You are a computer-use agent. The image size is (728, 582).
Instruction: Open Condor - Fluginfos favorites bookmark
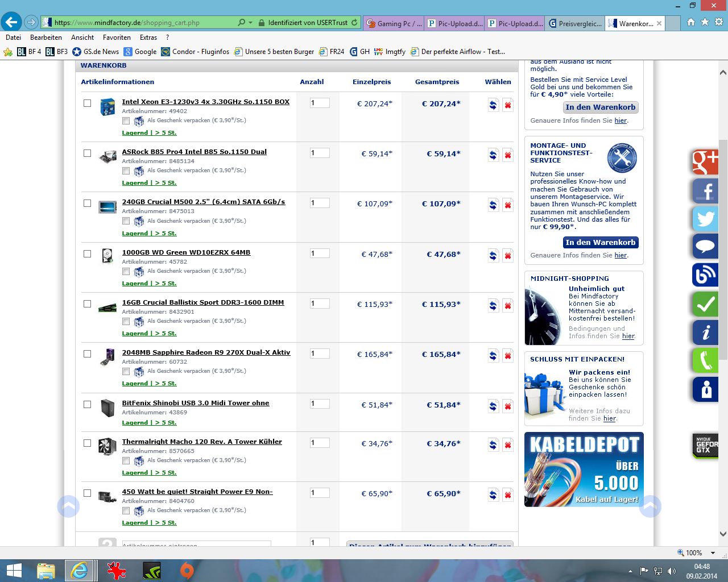point(195,52)
